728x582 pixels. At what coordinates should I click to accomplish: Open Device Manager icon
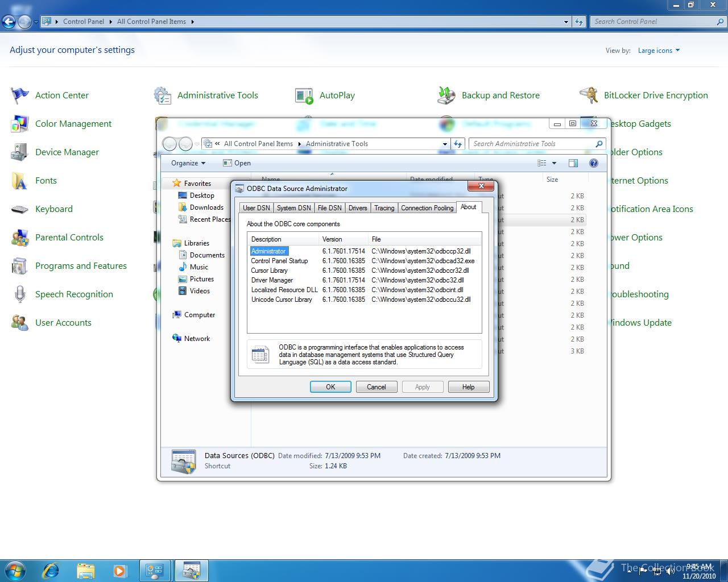tap(20, 152)
